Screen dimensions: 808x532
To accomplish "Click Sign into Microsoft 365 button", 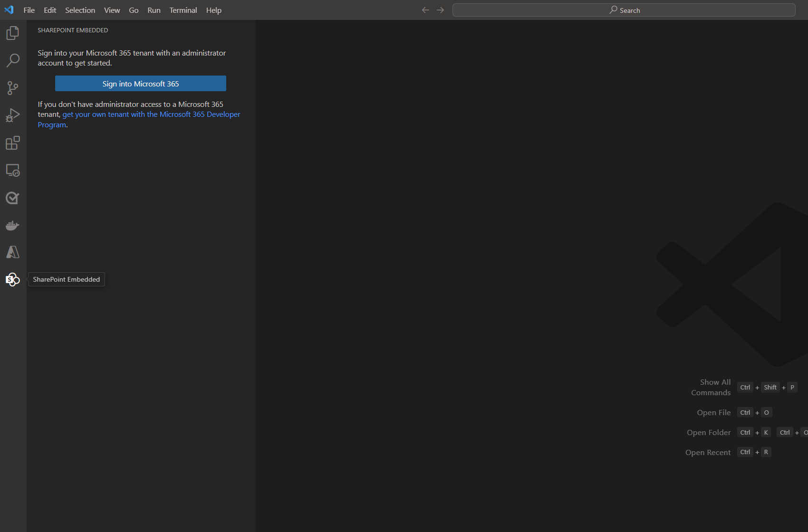I will pyautogui.click(x=141, y=84).
